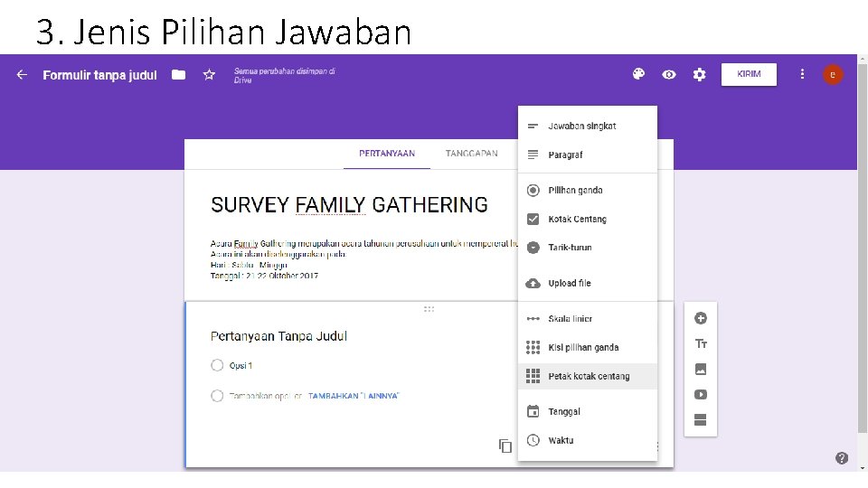The width and height of the screenshot is (868, 488).
Task: Choose Kotak Centang from the menu
Action: [588, 219]
